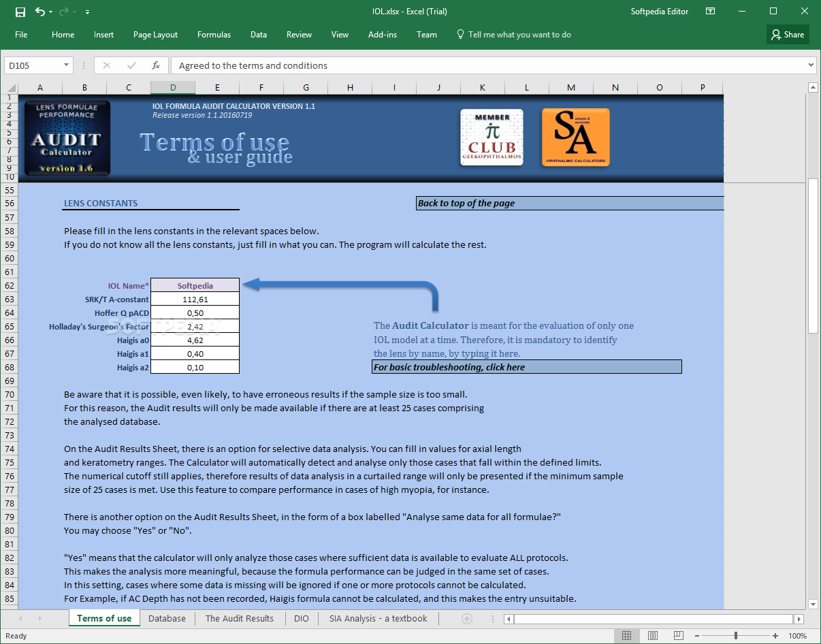Click the vertical scroll bar up arrow
This screenshot has height=644, width=821.
[x=813, y=87]
